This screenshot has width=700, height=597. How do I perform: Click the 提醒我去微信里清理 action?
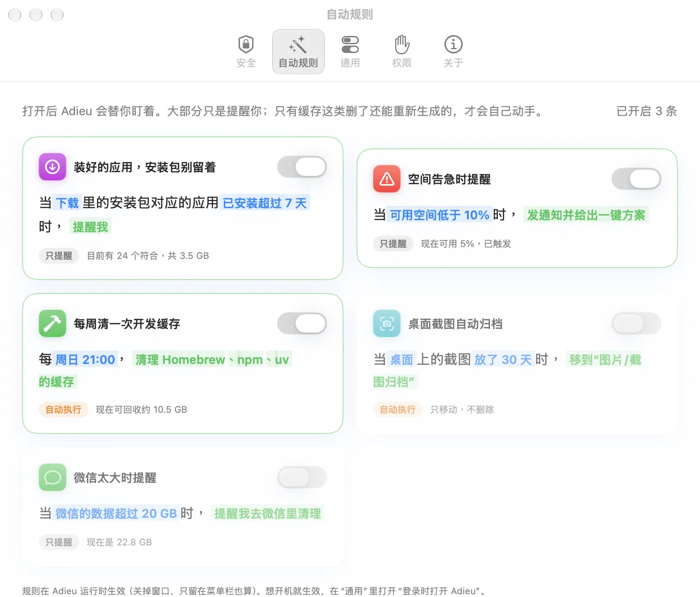point(268,513)
